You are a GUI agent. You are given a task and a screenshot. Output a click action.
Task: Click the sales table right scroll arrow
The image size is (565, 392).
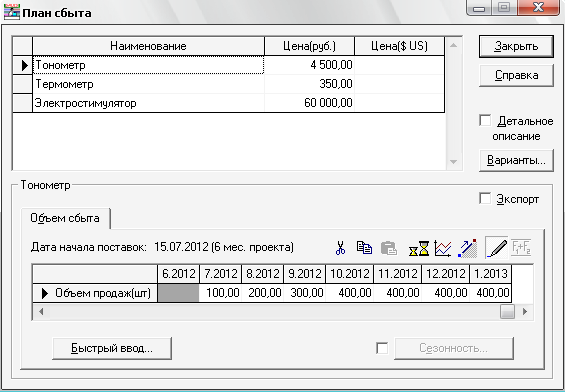click(525, 311)
